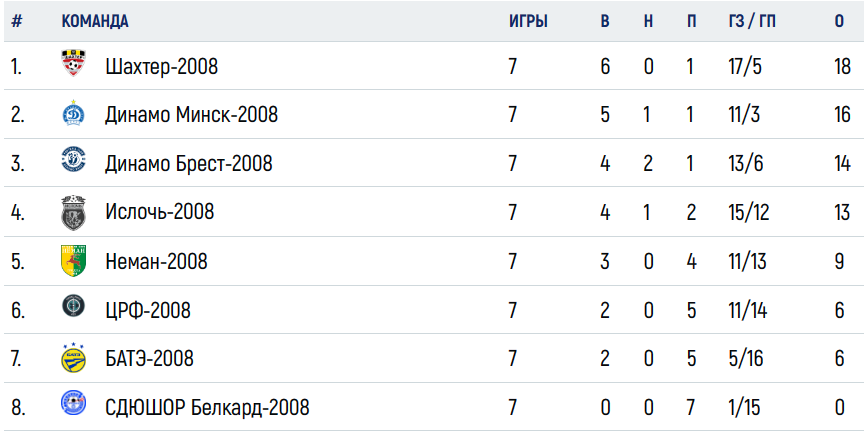Open the Шахтер-2008 team name link
The image size is (864, 434).
tap(161, 67)
